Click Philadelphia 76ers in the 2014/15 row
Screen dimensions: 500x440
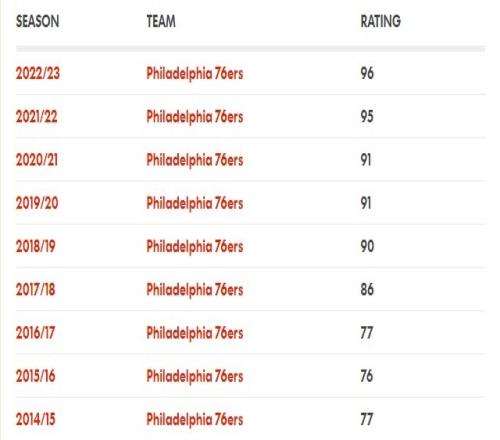tap(195, 420)
